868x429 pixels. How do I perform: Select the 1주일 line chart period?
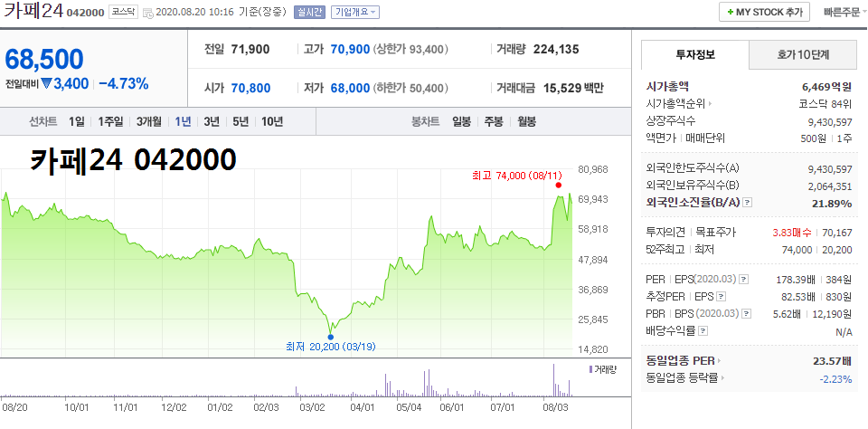(110, 121)
